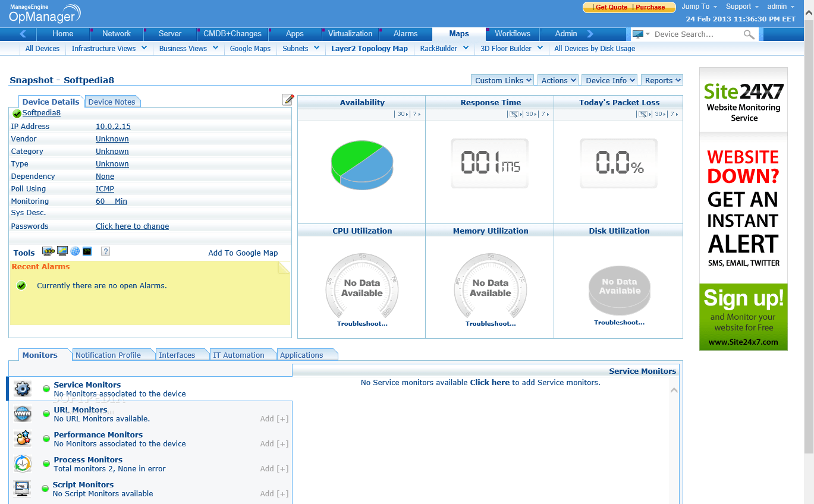Click the Add To Google Map link
814x504 pixels.
click(x=243, y=253)
